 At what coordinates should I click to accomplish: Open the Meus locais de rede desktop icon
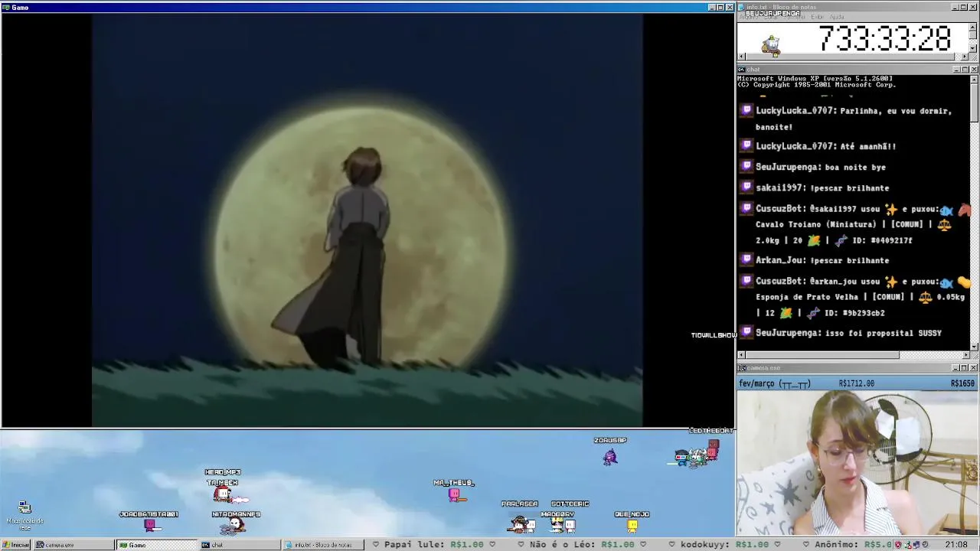click(24, 515)
